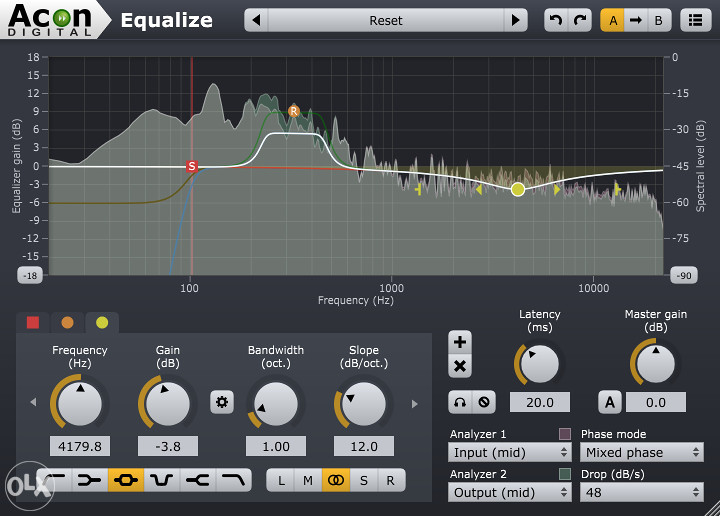Open Analyzer 2 Output (mid) dropdown
The height and width of the screenshot is (516, 720).
coord(510,493)
